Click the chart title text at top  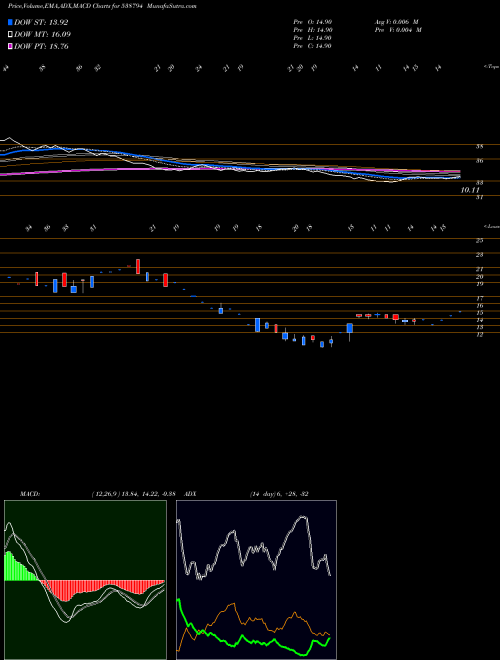click(x=102, y=6)
